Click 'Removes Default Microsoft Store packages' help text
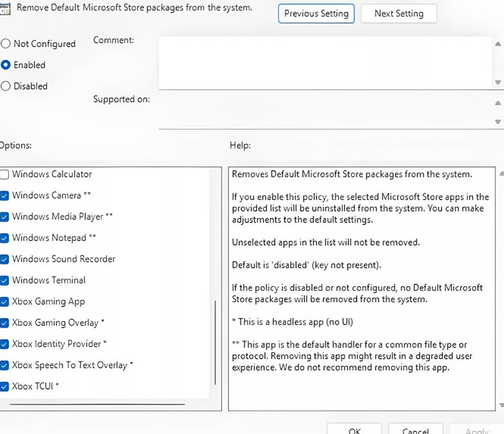Viewport: 504px width, 434px height. (352, 174)
